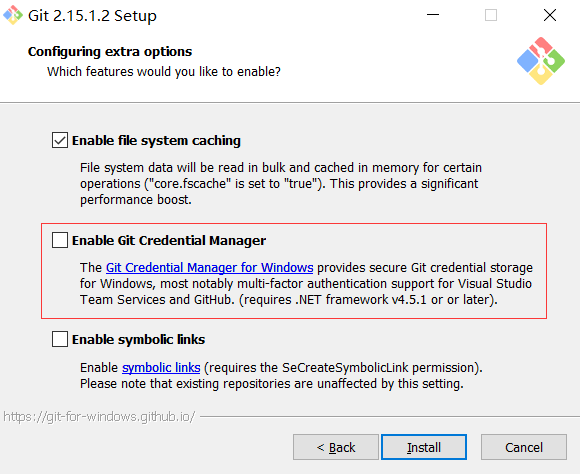Click the Enable symbolic links label text

139,339
